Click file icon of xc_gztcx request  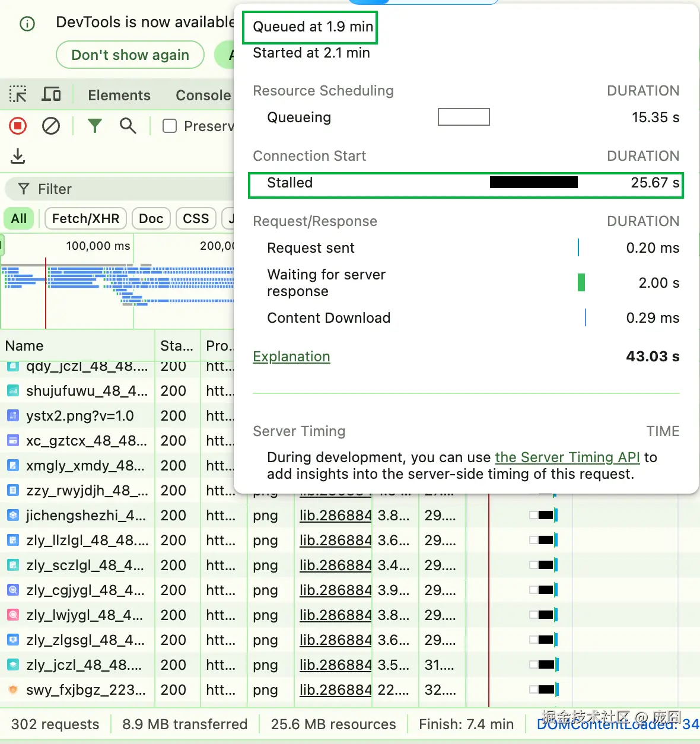[12, 441]
